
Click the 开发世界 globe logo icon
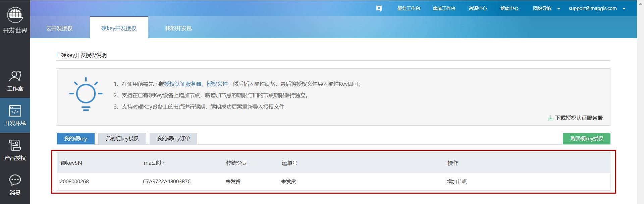point(15,15)
